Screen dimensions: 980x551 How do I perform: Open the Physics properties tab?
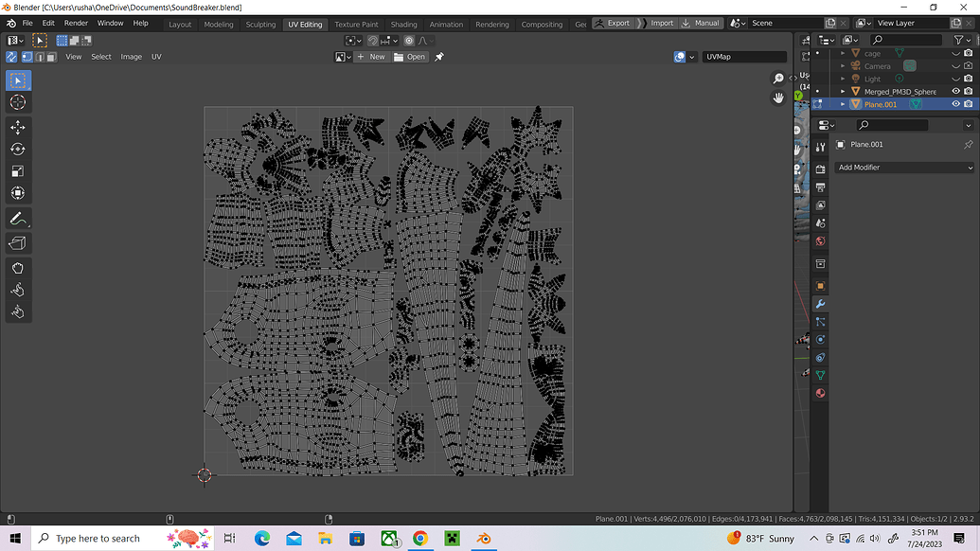(x=821, y=339)
